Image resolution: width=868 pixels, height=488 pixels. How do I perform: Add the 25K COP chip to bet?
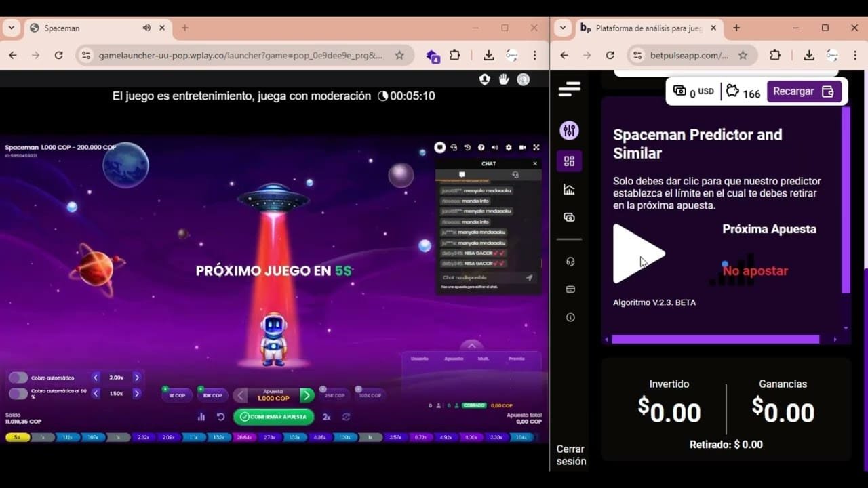click(x=334, y=394)
